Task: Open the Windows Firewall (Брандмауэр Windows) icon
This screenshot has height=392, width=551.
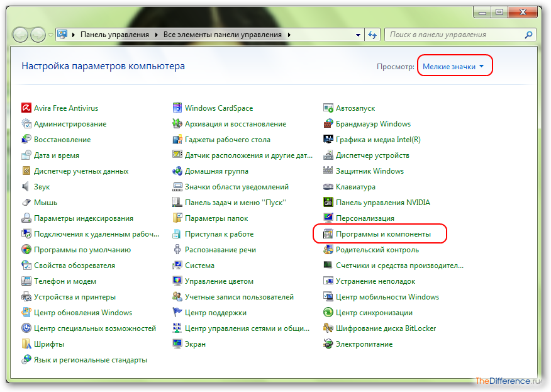Action: (328, 124)
